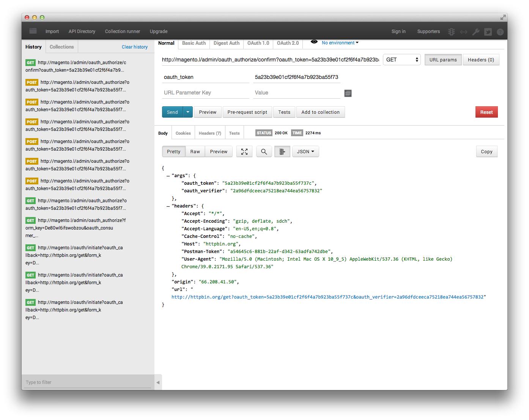
Task: Search the response using the magnifier icon
Action: pyautogui.click(x=264, y=151)
